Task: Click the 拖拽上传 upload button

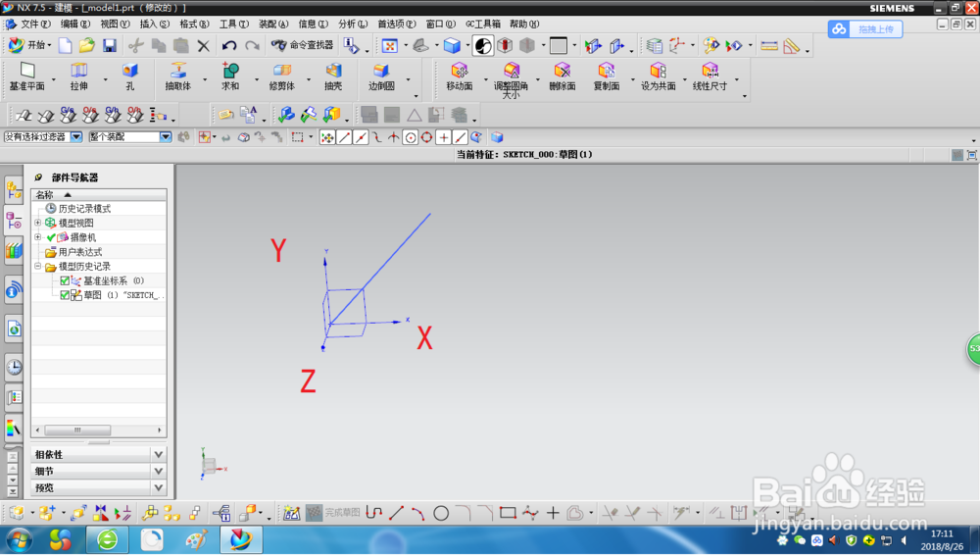Action: (865, 28)
